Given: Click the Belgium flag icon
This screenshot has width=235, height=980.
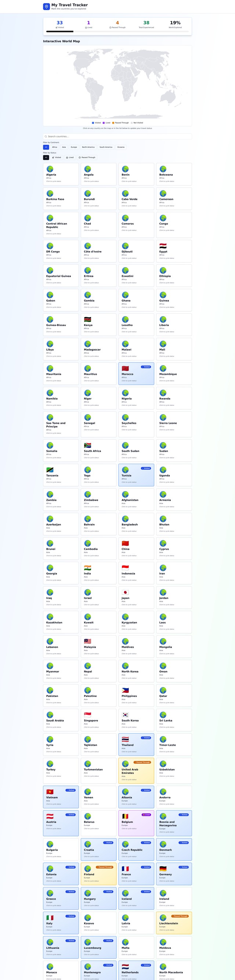Looking at the screenshot, I should coord(125,816).
